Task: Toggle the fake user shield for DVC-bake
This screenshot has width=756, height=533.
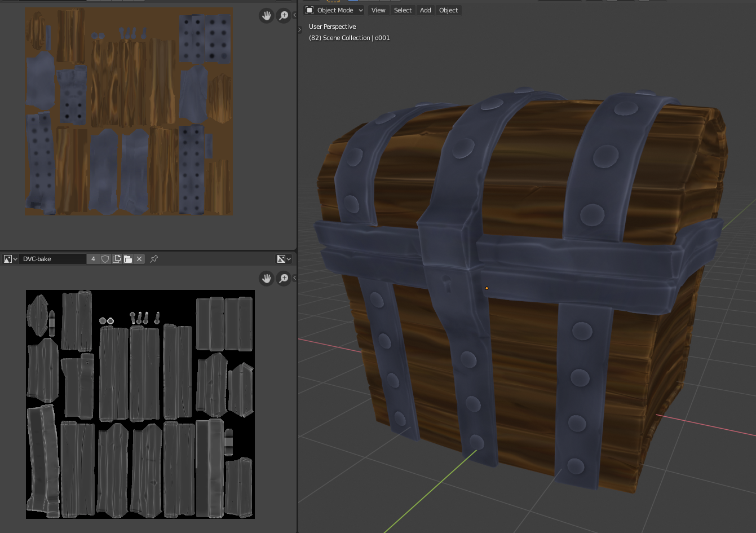Action: click(x=105, y=259)
